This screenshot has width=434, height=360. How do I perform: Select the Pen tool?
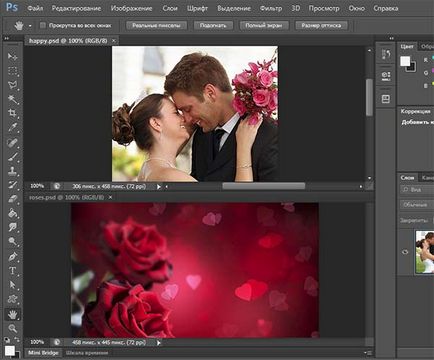tap(12, 257)
